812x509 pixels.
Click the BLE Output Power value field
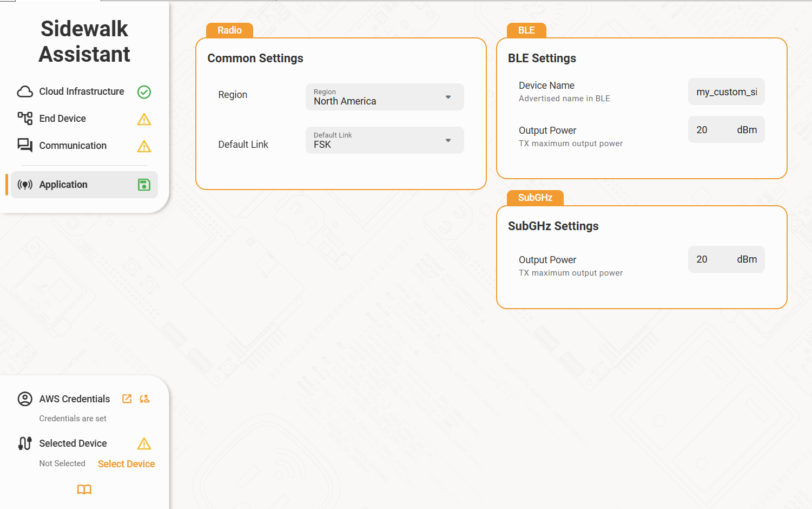(727, 129)
